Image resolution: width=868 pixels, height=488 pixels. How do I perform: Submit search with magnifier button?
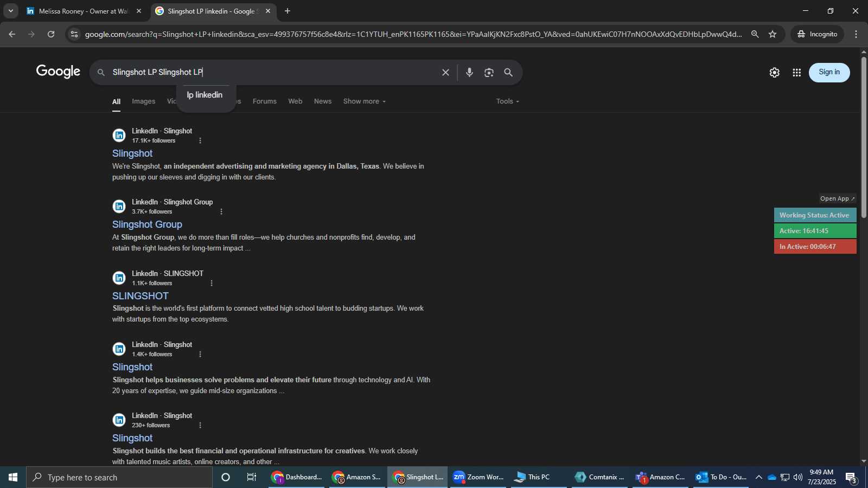tap(508, 72)
